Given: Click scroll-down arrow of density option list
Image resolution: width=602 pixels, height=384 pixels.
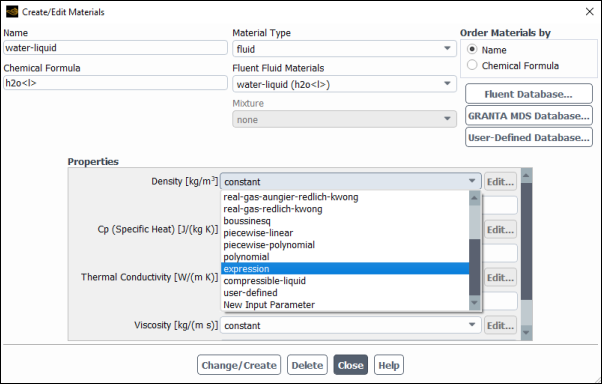Looking at the screenshot, I should coord(475,303).
